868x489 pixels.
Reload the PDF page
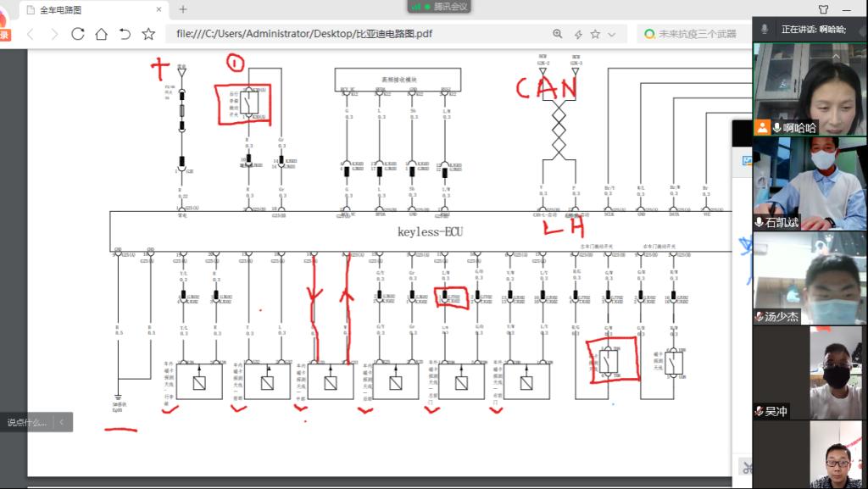[x=78, y=34]
